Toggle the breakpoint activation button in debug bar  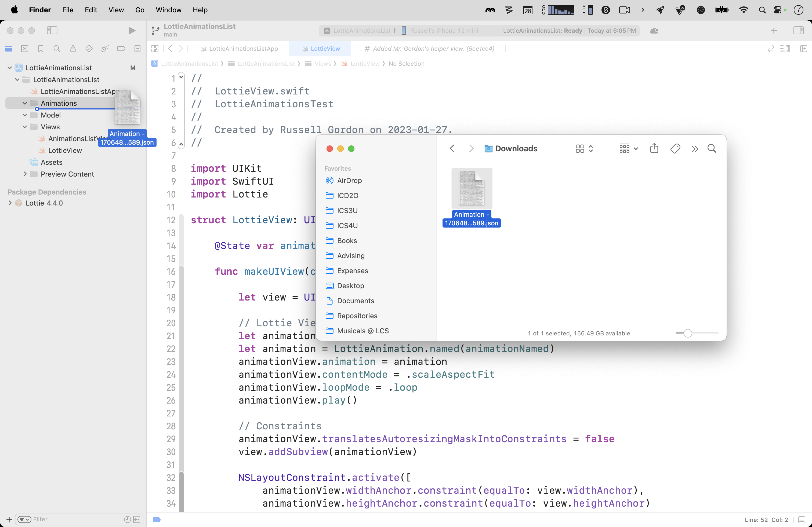157,519
